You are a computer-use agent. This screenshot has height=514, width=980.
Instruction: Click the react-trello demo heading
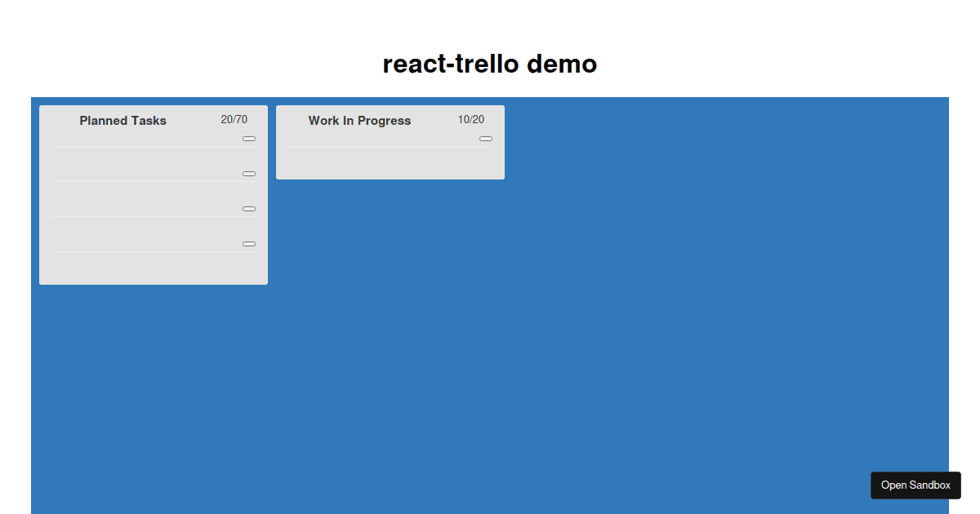[490, 64]
